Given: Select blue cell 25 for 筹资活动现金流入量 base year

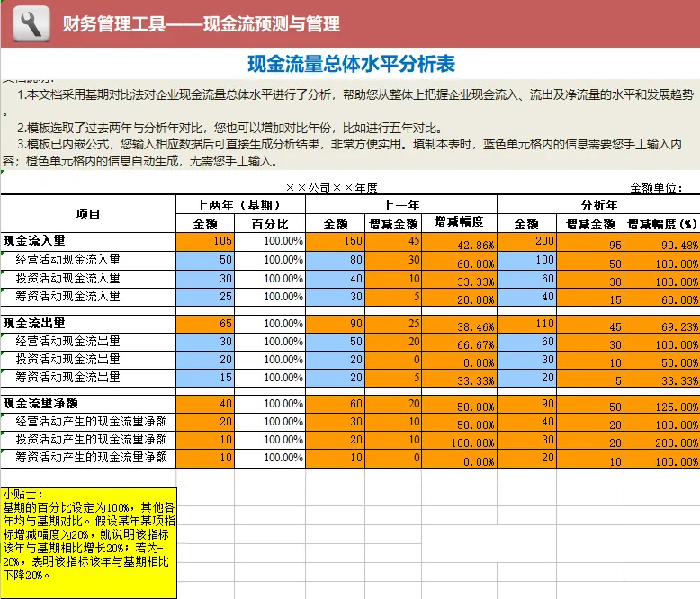Looking at the screenshot, I should (x=205, y=297).
